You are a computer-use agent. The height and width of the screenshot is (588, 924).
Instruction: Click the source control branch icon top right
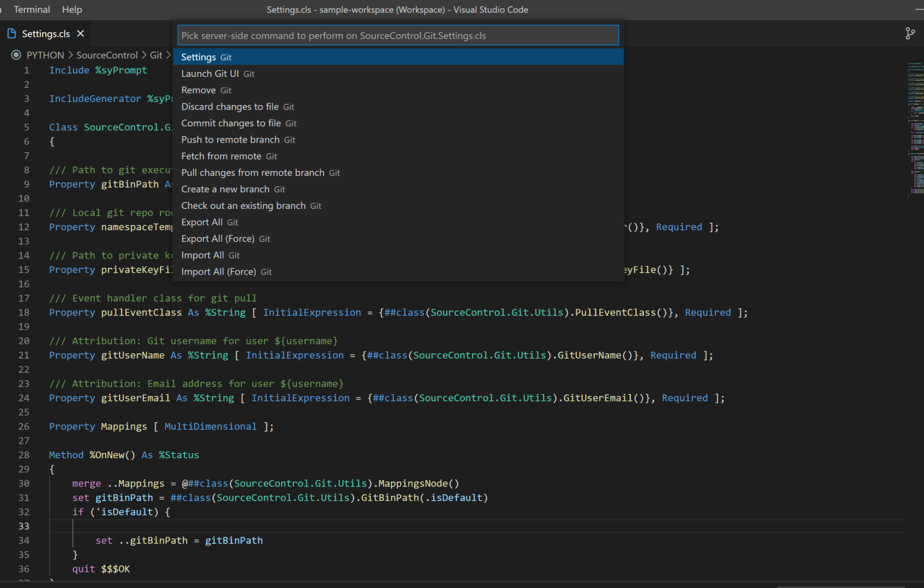point(910,33)
